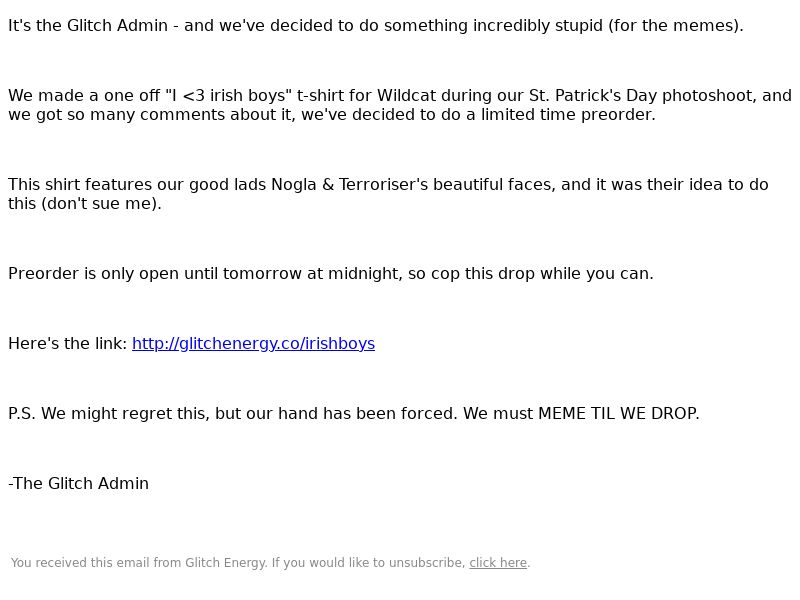Click the words 'limited time preorder'
The height and width of the screenshot is (600, 800).
(x=568, y=114)
